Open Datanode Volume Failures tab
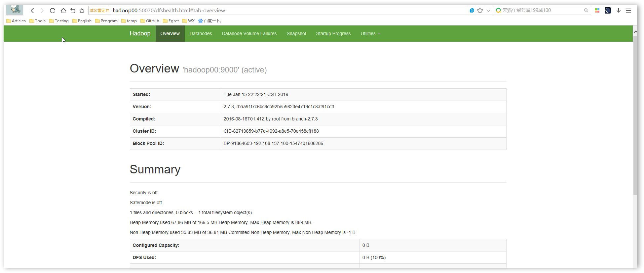The width and height of the screenshot is (644, 273). (249, 33)
